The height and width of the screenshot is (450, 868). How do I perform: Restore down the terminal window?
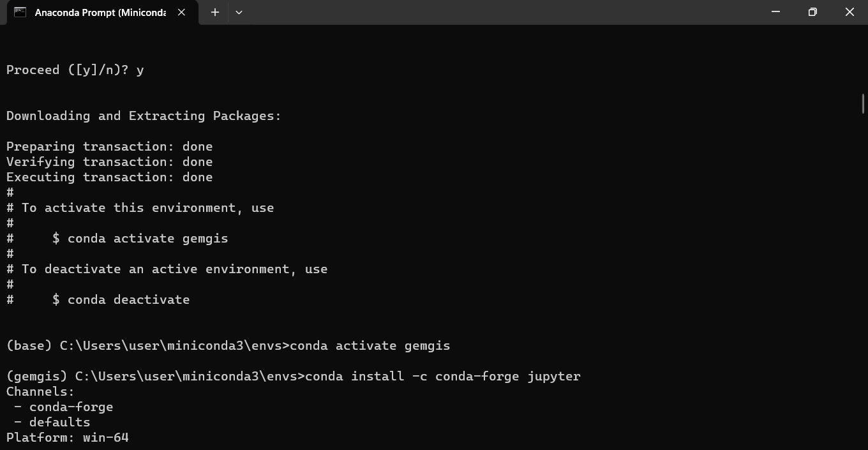pyautogui.click(x=812, y=12)
